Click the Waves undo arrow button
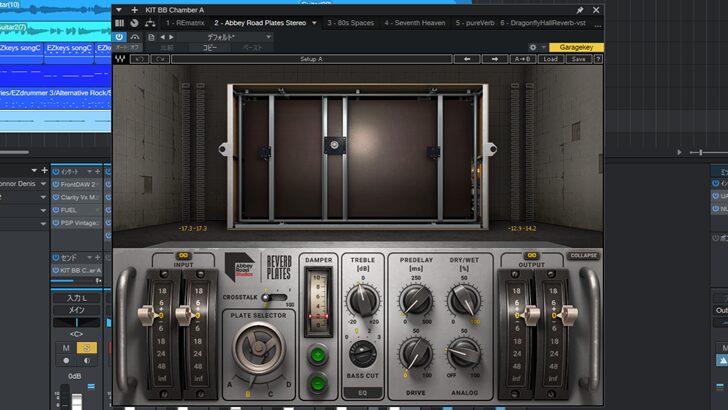The width and height of the screenshot is (728, 410). pos(139,59)
